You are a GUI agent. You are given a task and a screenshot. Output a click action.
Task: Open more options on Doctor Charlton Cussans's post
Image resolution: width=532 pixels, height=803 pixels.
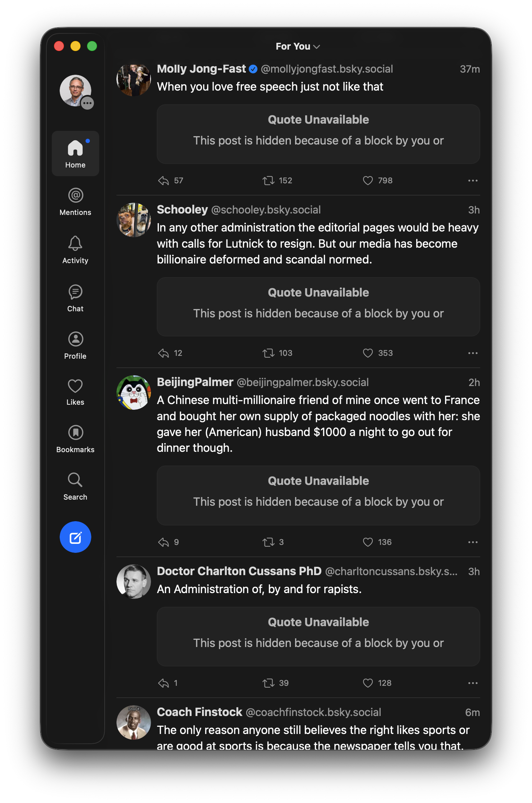point(473,683)
